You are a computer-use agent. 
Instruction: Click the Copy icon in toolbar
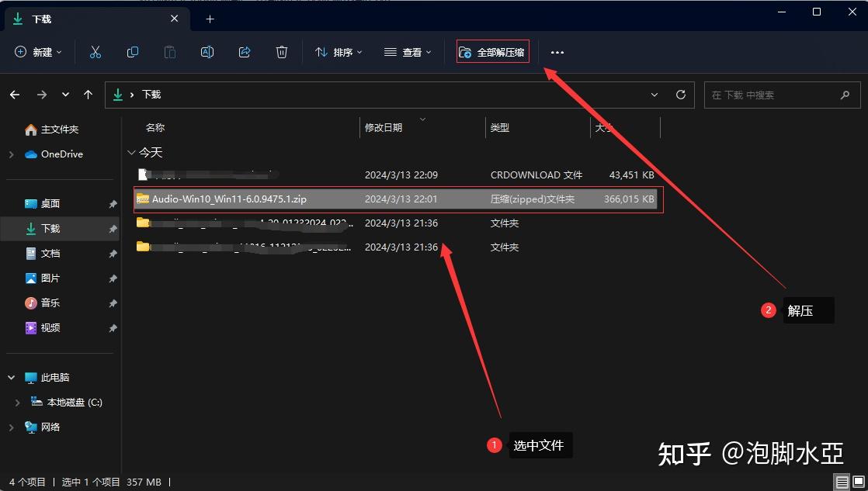click(132, 52)
